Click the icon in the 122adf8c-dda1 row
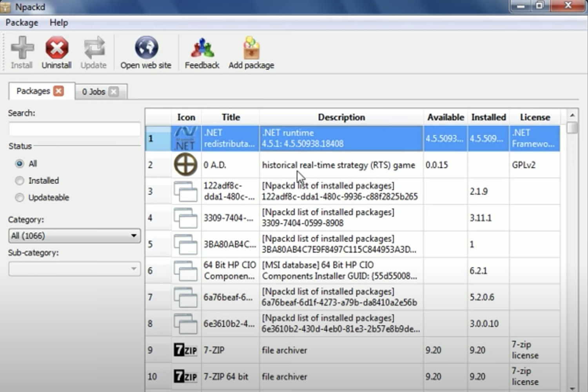This screenshot has width=588, height=392. pyautogui.click(x=186, y=191)
